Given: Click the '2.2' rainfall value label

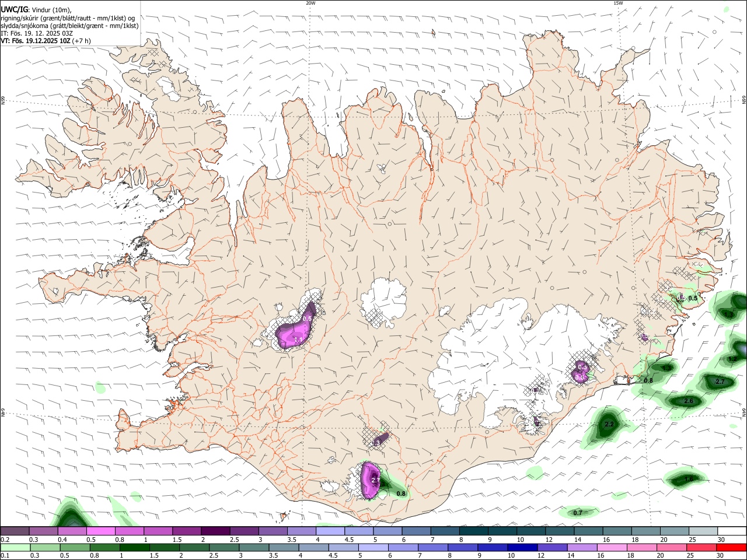Looking at the screenshot, I should point(609,424).
